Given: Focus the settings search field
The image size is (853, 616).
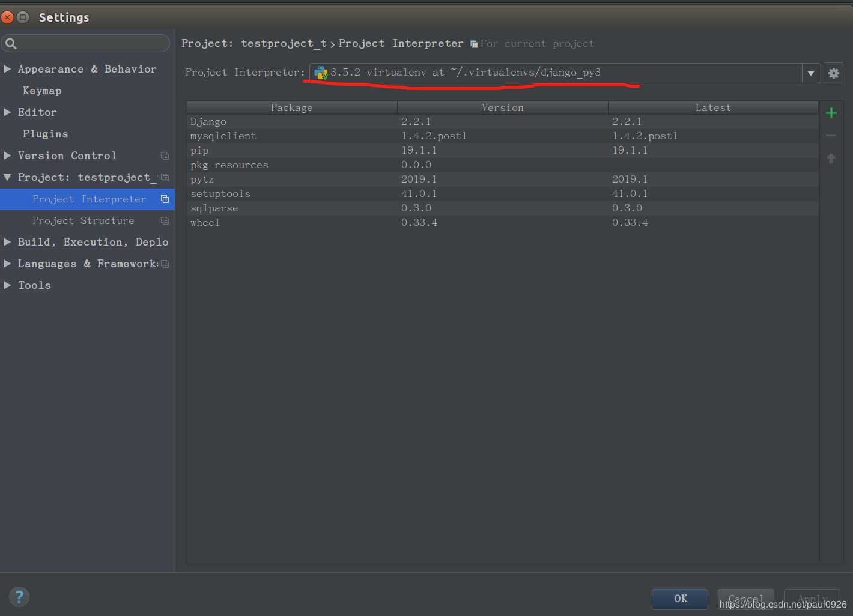Looking at the screenshot, I should point(85,43).
